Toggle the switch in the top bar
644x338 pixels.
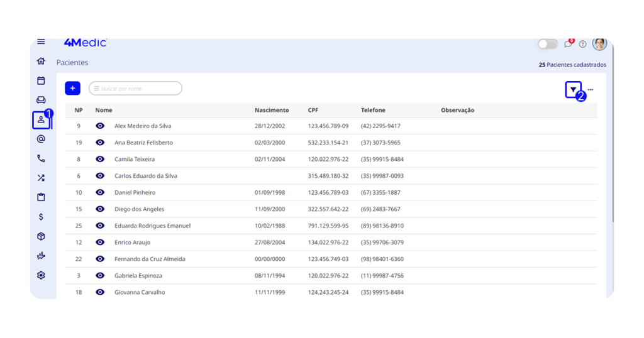[x=547, y=44]
